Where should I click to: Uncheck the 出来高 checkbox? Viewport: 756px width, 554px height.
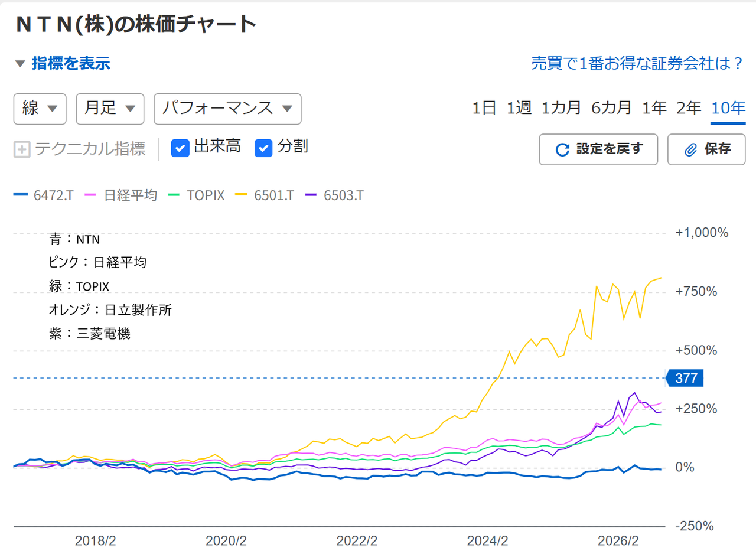pyautogui.click(x=180, y=148)
